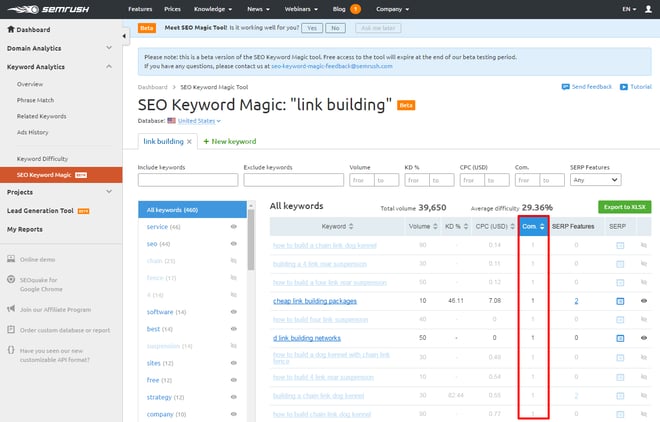Click Yes on SEO Magic Tool prompt
The height and width of the screenshot is (422, 660).
click(x=312, y=28)
